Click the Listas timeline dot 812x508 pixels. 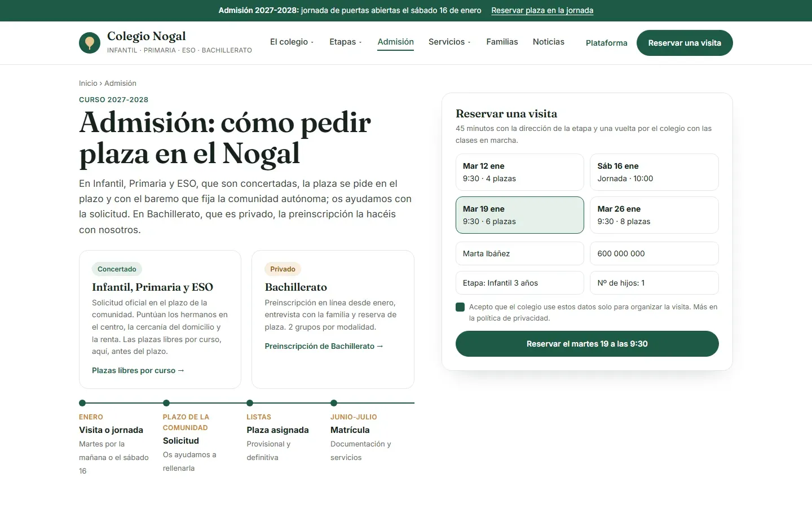[x=250, y=403]
